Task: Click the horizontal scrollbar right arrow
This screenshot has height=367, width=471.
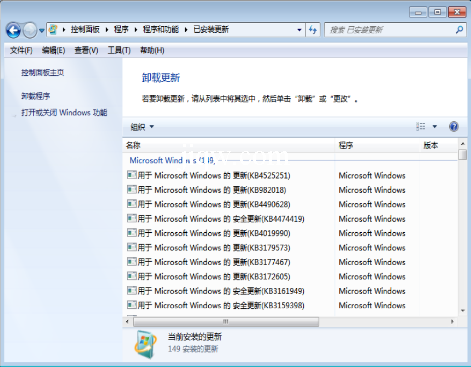Action: point(452,322)
